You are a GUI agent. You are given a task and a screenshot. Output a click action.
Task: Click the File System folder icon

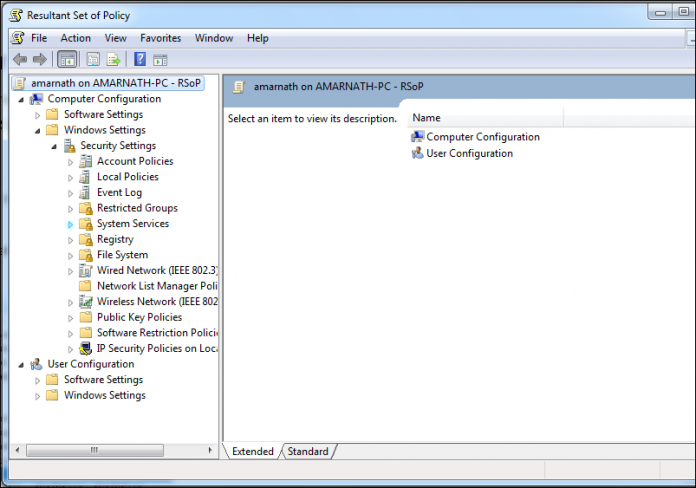click(85, 255)
